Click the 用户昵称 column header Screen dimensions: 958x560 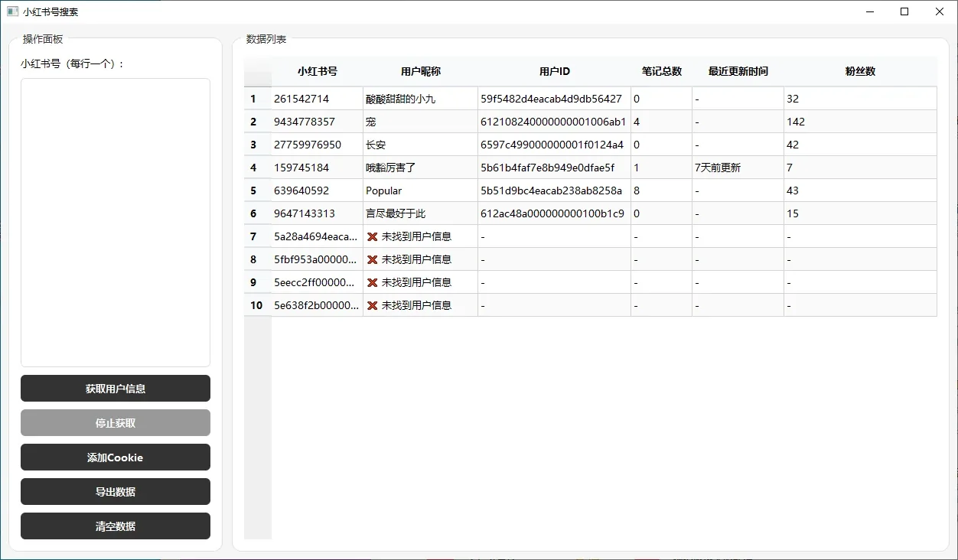coord(421,71)
